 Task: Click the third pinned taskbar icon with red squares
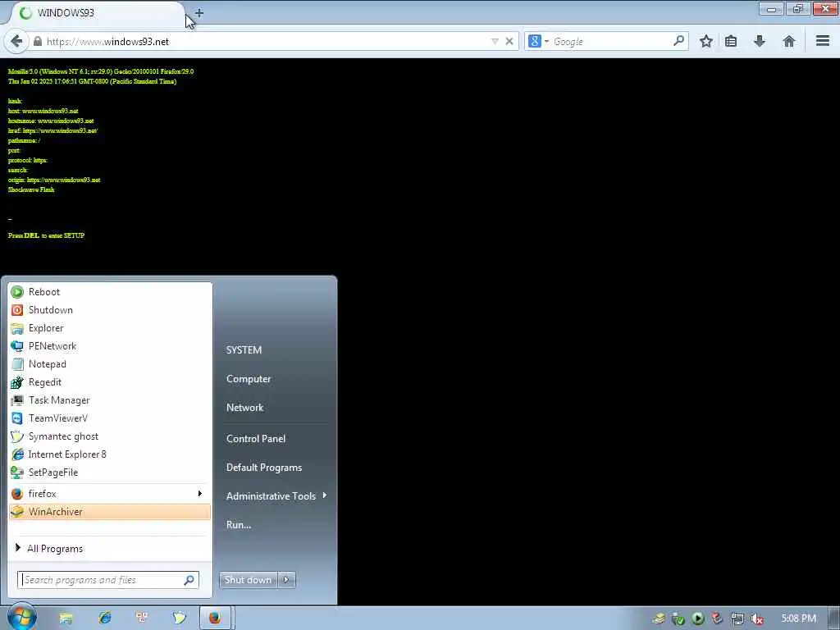click(142, 619)
